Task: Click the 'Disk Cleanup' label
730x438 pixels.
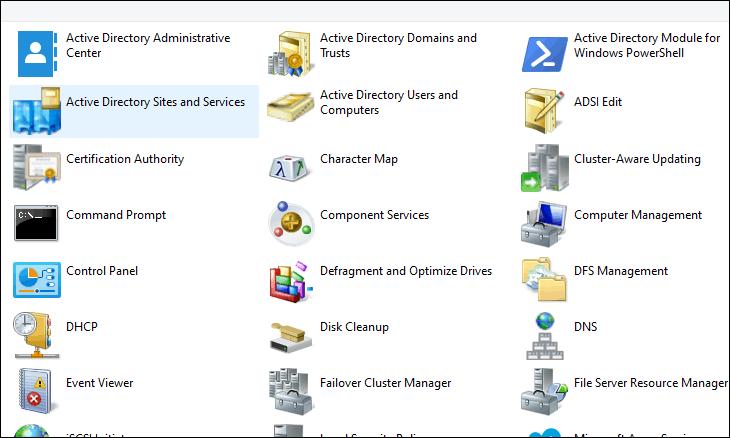Action: click(354, 327)
